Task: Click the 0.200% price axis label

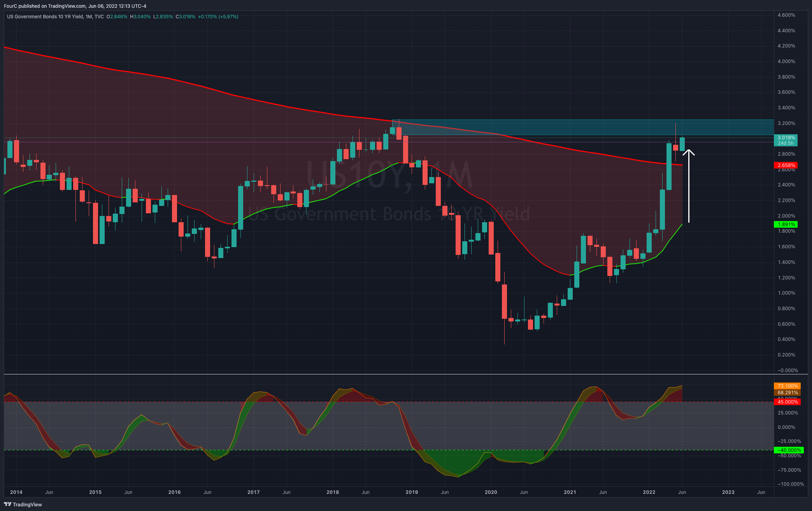Action: 786,355
